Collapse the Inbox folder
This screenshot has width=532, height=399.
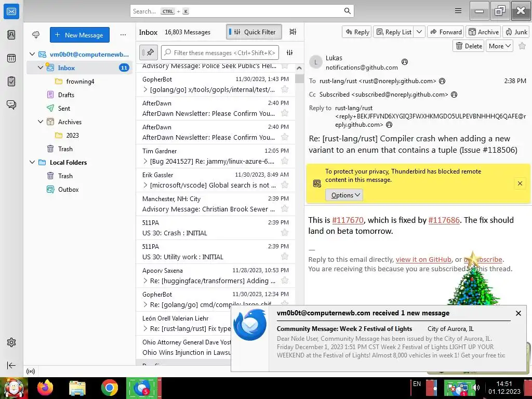click(41, 68)
